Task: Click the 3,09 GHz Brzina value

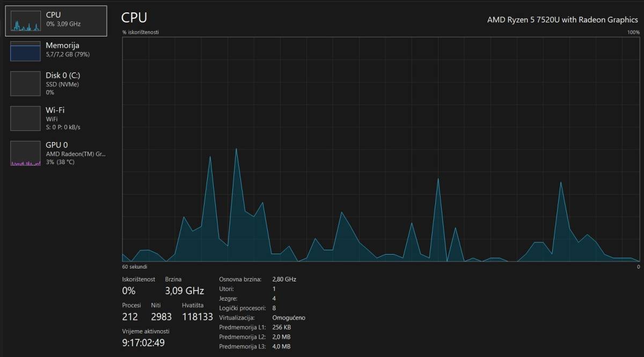Action: pos(184,291)
